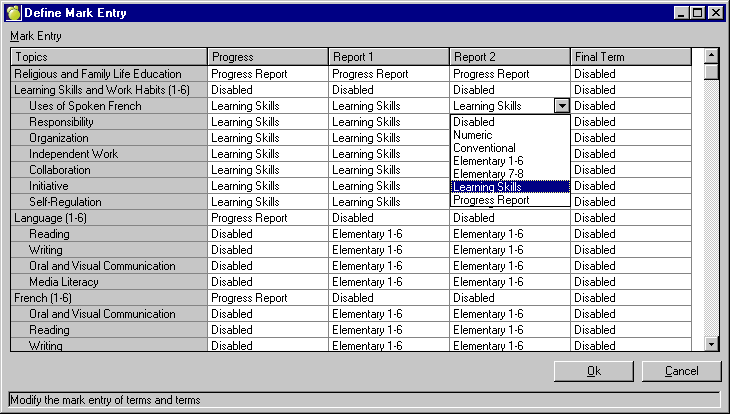Click the Topics column header
This screenshot has width=730, height=414.
tap(109, 57)
